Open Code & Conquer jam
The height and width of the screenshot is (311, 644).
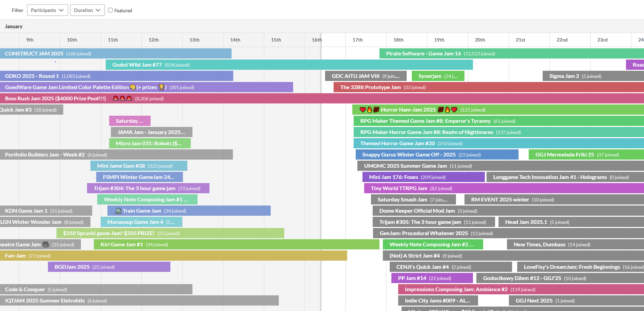point(96,290)
